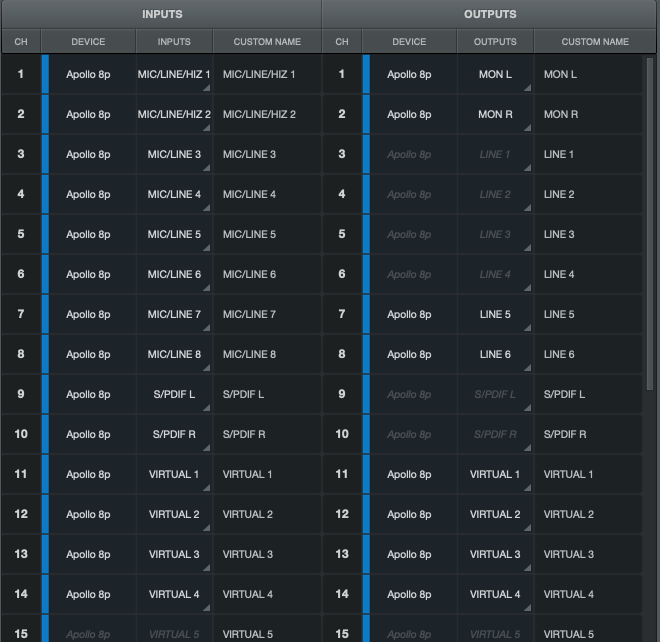Viewport: 660px width, 642px height.
Task: Open the MIC/LINE 8 input dropdown
Action: [x=174, y=354]
